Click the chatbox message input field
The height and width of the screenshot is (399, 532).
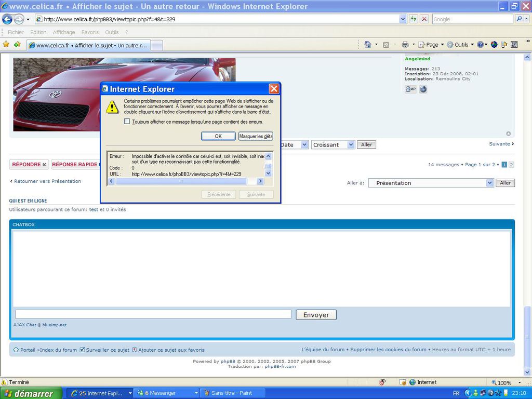point(153,314)
